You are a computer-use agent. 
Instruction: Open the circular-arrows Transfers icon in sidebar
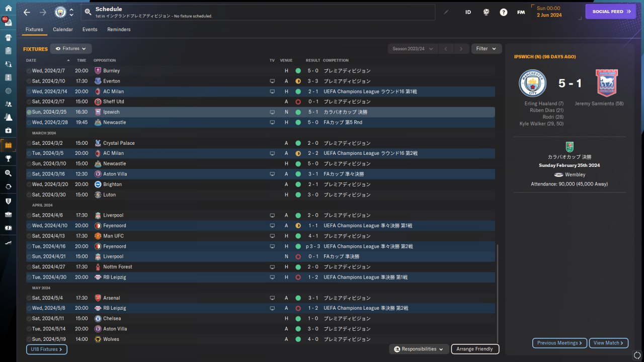click(x=8, y=187)
